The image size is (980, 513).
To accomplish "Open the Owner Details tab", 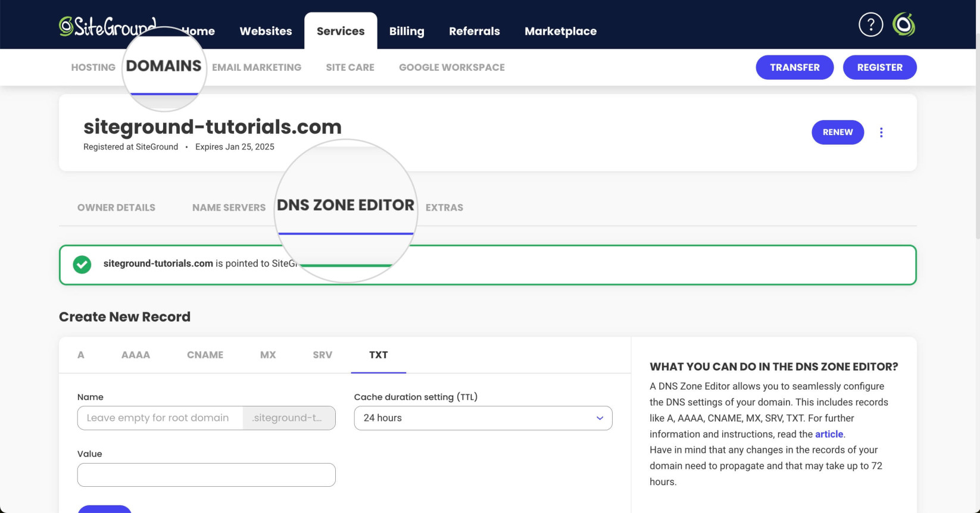I will [x=116, y=208].
